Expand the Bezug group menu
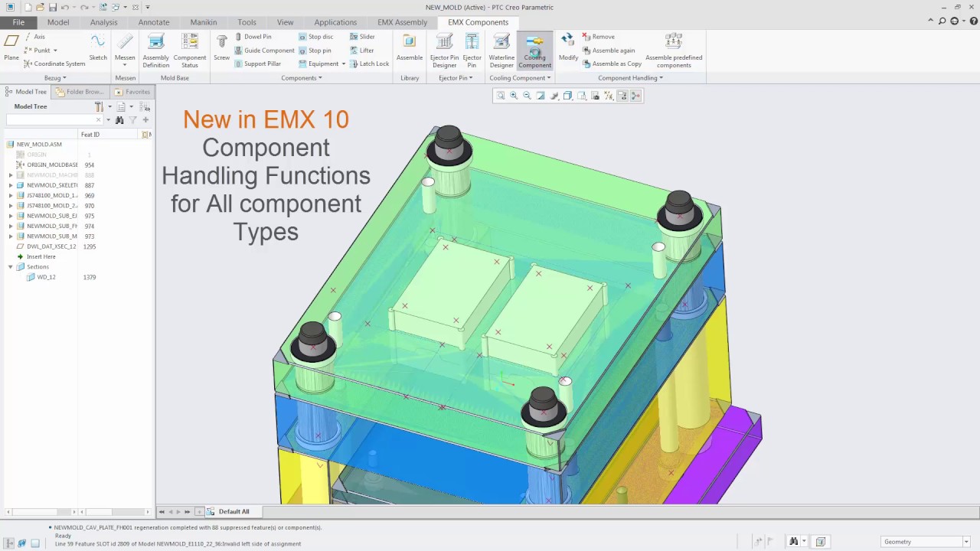980x551 pixels. click(55, 78)
